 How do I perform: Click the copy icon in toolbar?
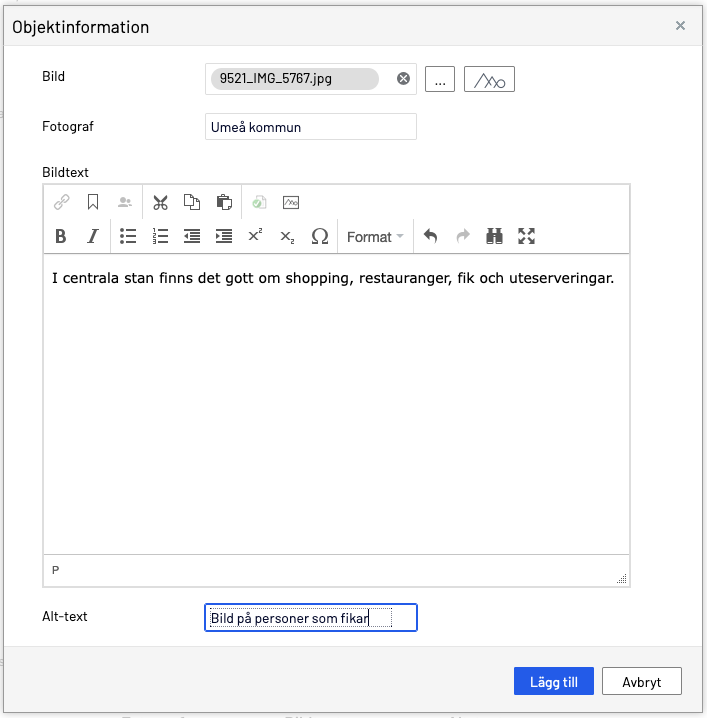pos(192,202)
